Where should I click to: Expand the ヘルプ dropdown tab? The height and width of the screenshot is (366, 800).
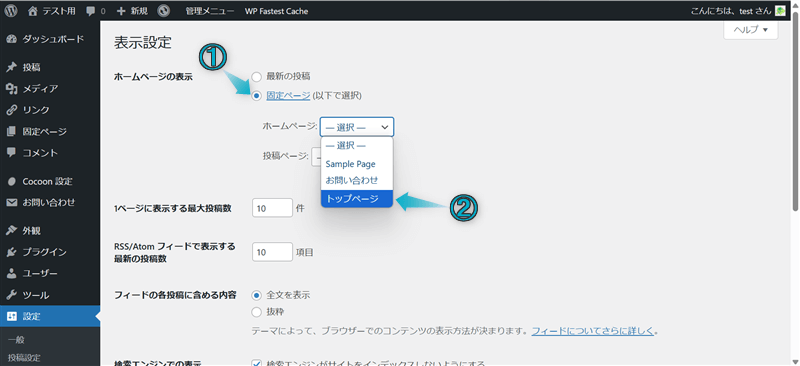coord(751,30)
